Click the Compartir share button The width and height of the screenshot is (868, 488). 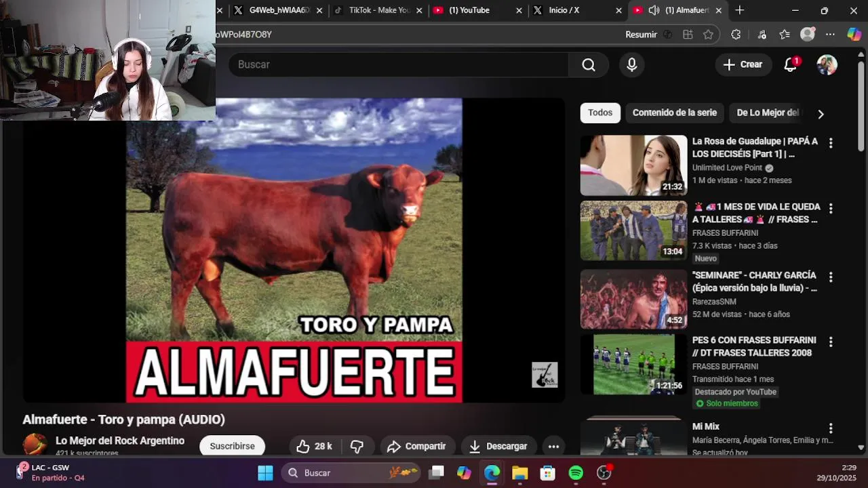(416, 446)
